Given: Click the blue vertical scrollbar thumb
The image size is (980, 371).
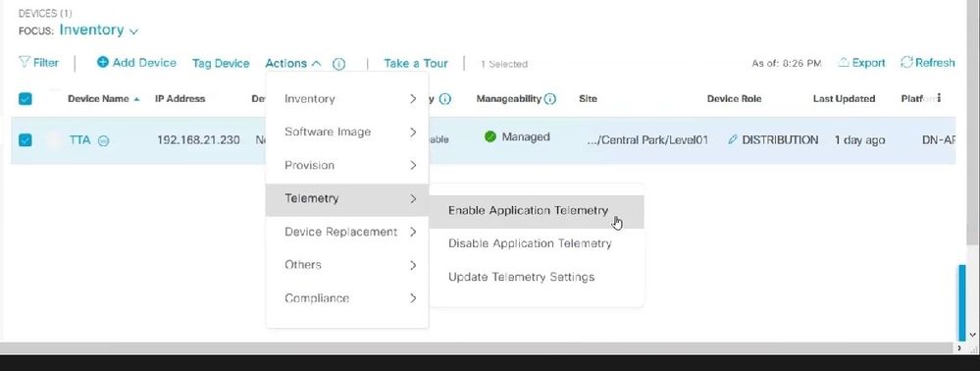Looking at the screenshot, I should pyautogui.click(x=962, y=302).
